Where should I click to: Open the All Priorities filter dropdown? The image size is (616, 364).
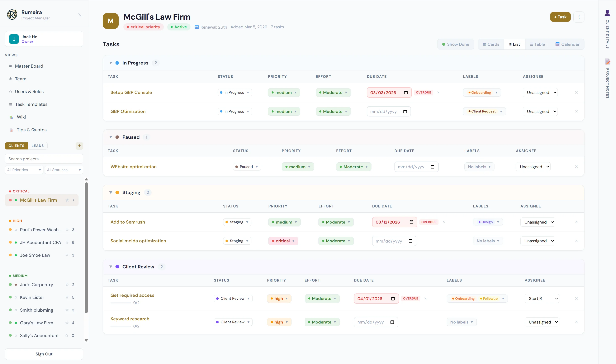(x=24, y=170)
